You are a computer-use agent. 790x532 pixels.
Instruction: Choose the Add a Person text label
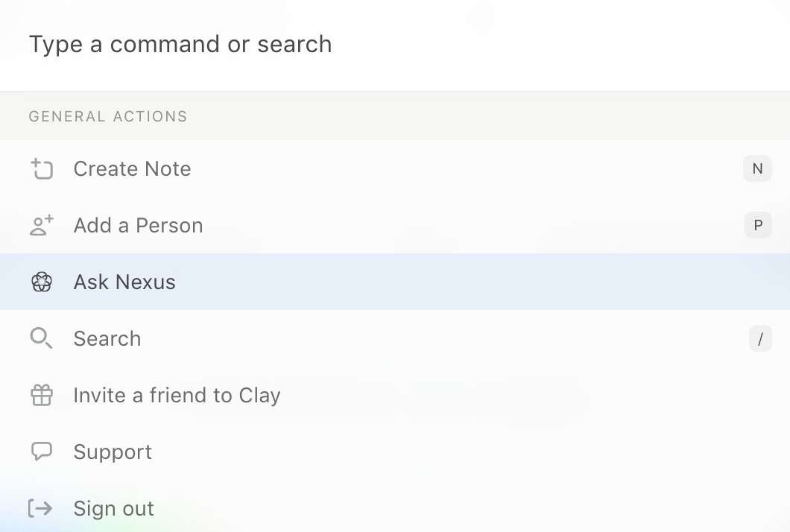[138, 226]
